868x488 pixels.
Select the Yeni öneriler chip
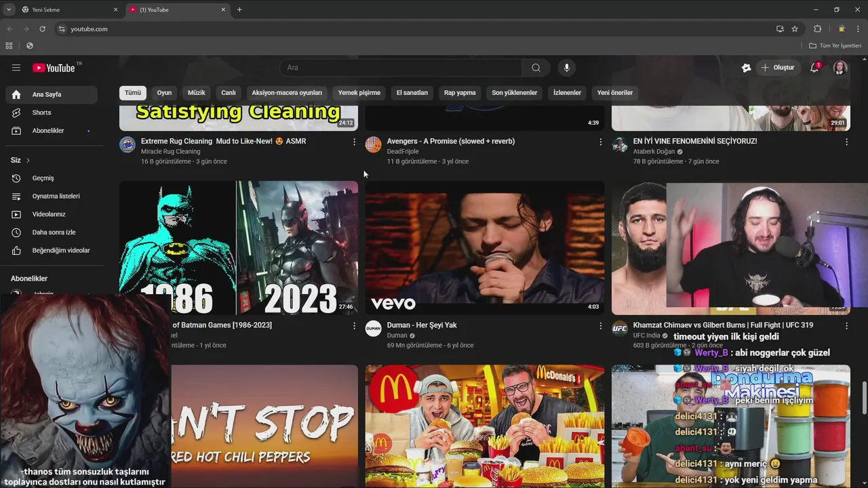[x=615, y=93]
